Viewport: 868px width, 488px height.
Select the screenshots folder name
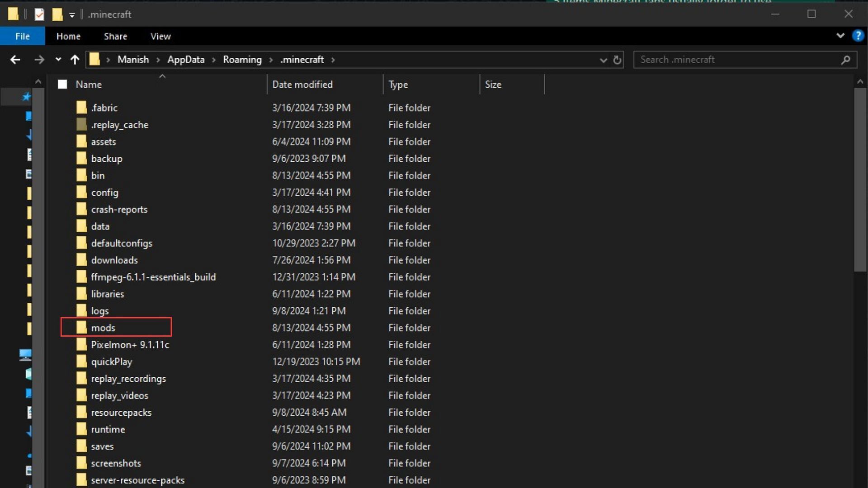click(x=116, y=463)
